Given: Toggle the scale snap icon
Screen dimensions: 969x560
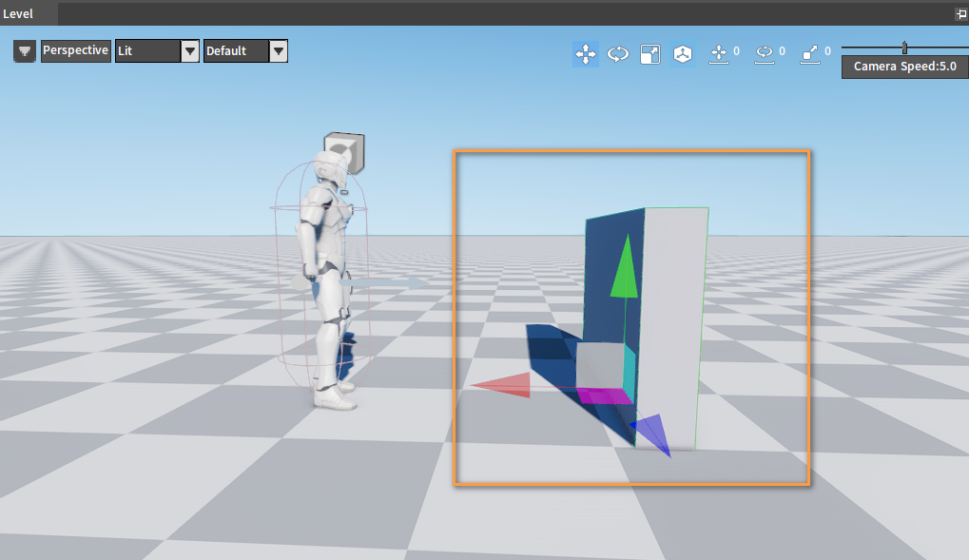Looking at the screenshot, I should [810, 54].
